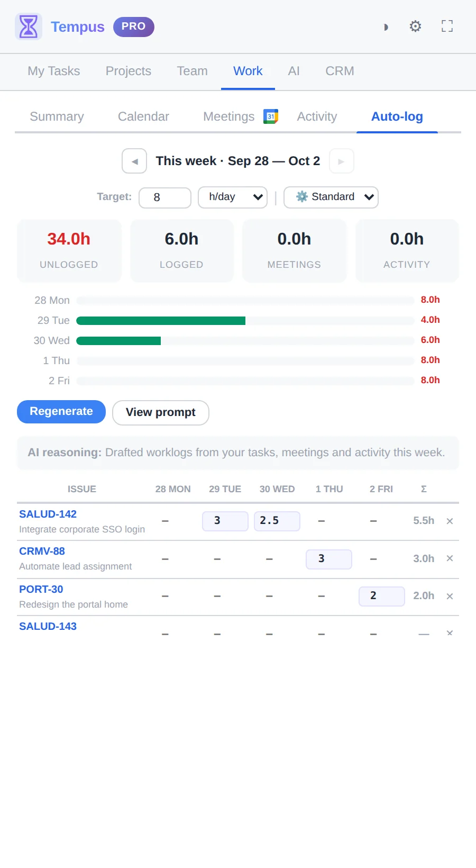Click the Σ total column header

(424, 489)
